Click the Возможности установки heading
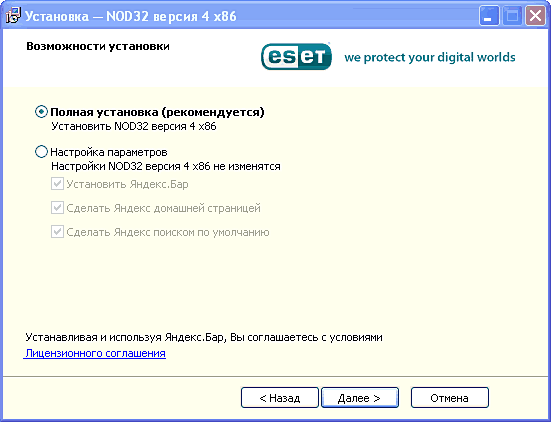 click(98, 46)
